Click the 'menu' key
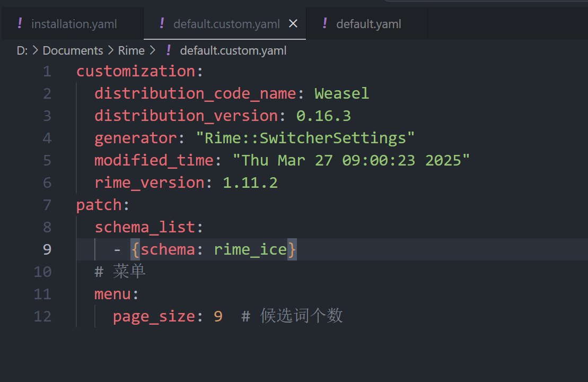This screenshot has height=382, width=588. tap(112, 294)
